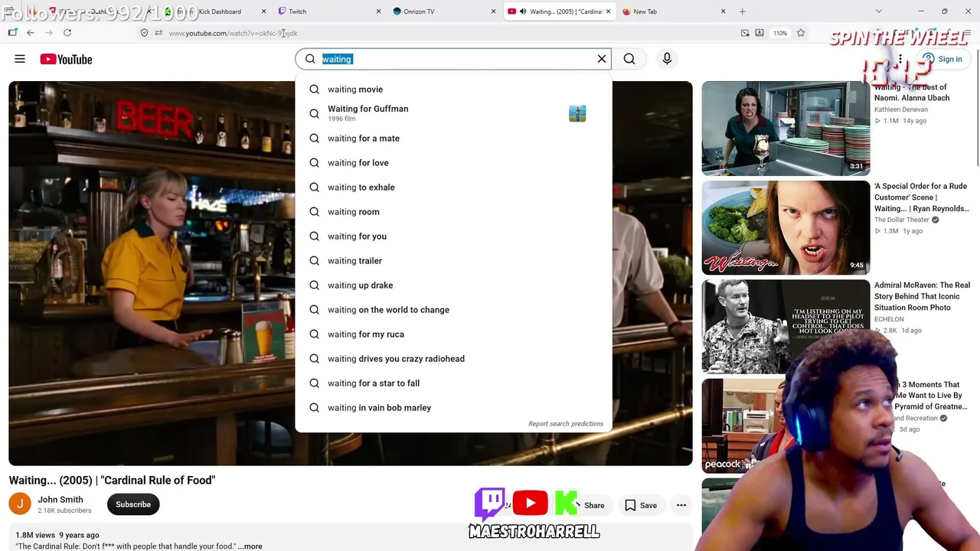
Task: Switch to the New Tab tab
Action: (x=674, y=11)
